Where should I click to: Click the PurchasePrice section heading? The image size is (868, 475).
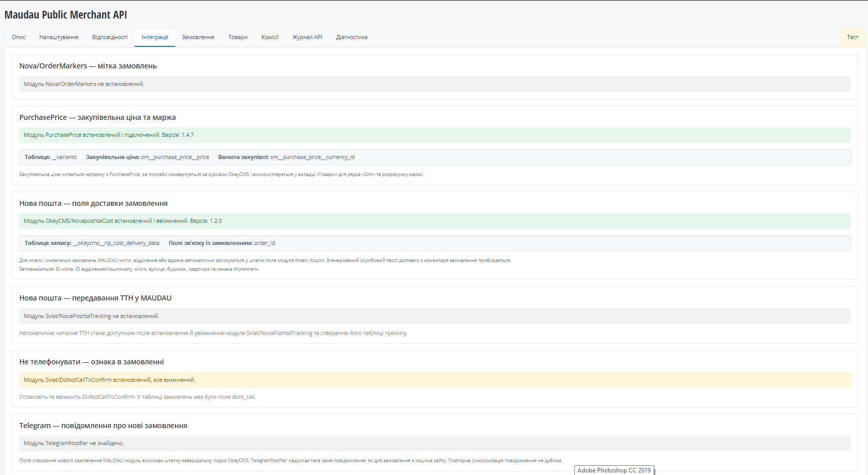97,117
